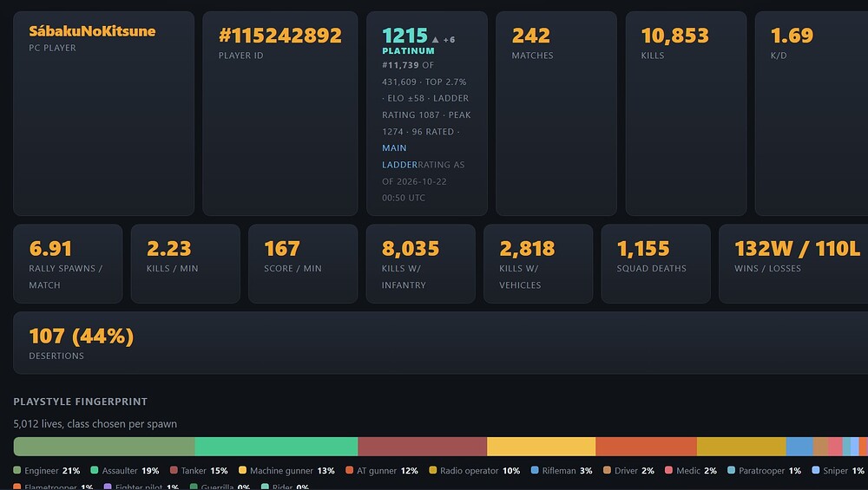
Task: Click the 6.91 rally spawns value
Action: click(x=50, y=248)
